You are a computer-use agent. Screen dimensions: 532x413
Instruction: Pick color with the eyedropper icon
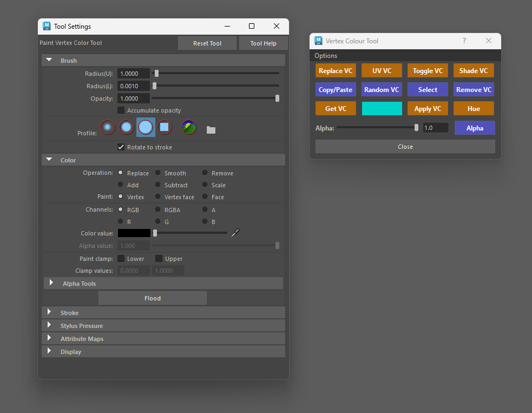click(x=235, y=233)
